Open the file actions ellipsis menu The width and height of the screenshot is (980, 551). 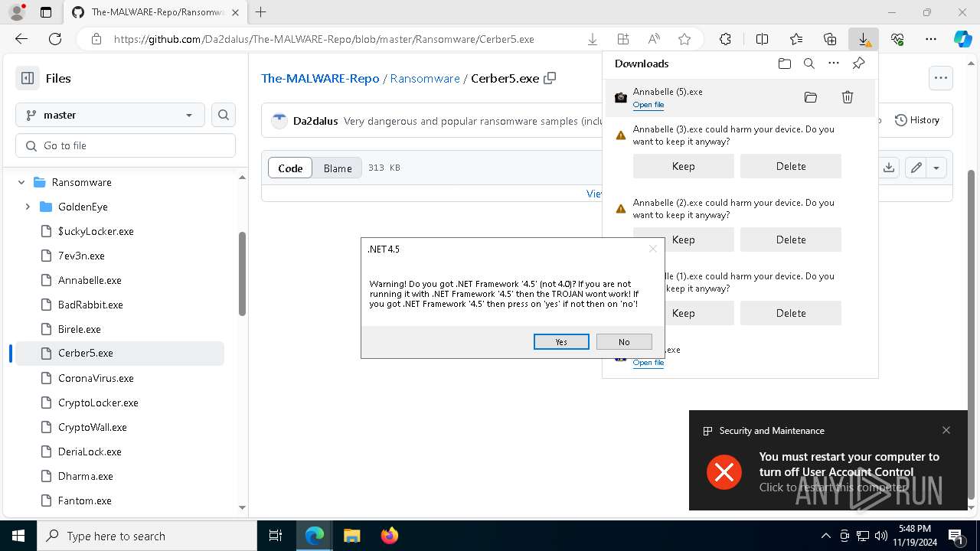tap(941, 77)
